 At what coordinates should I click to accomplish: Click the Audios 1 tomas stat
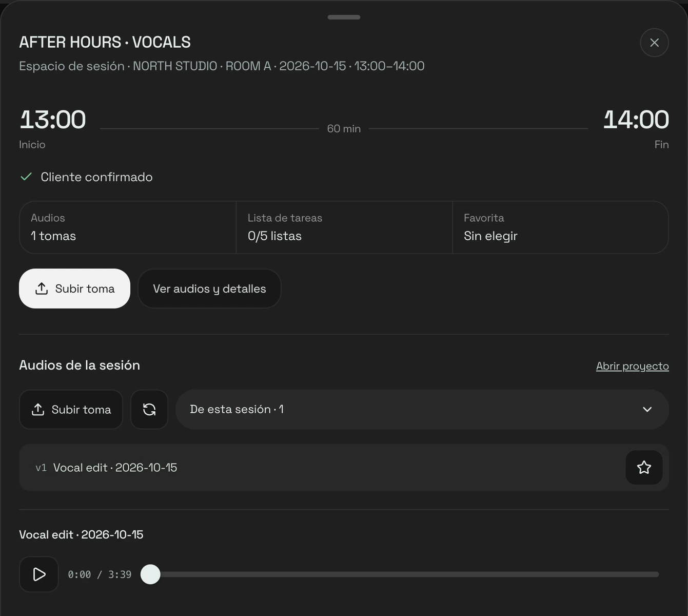tap(127, 227)
